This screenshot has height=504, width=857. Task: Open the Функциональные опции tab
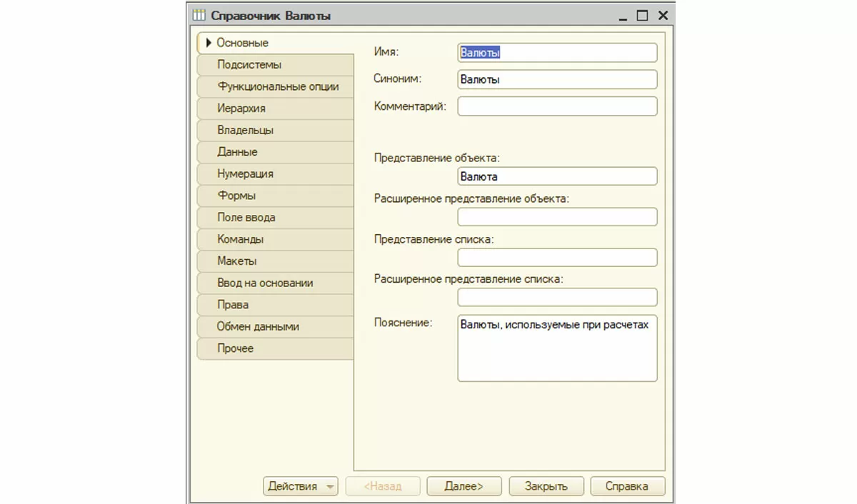click(278, 87)
